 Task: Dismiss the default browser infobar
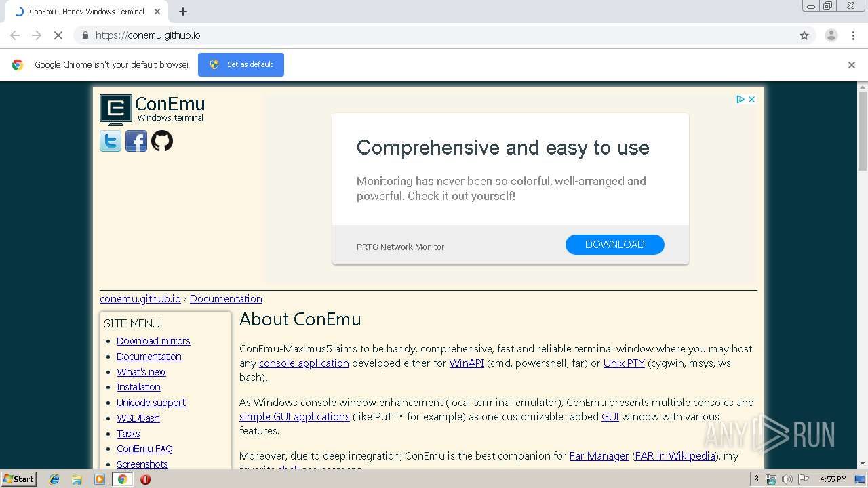point(852,65)
